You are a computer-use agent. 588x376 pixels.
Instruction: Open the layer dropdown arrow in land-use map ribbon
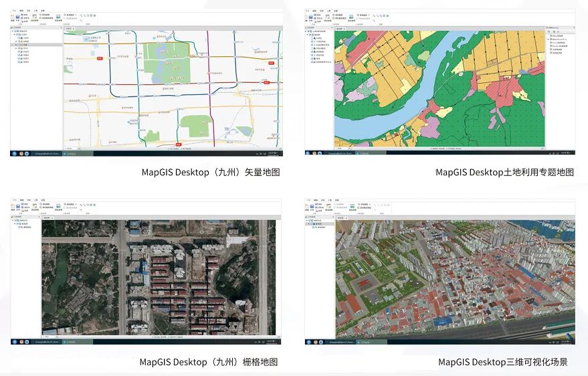[369, 15]
